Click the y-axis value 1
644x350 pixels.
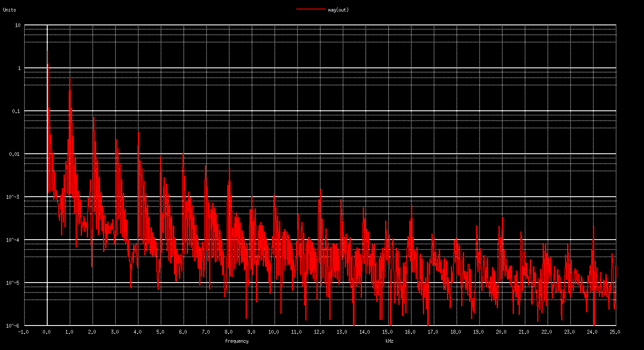click(19, 68)
